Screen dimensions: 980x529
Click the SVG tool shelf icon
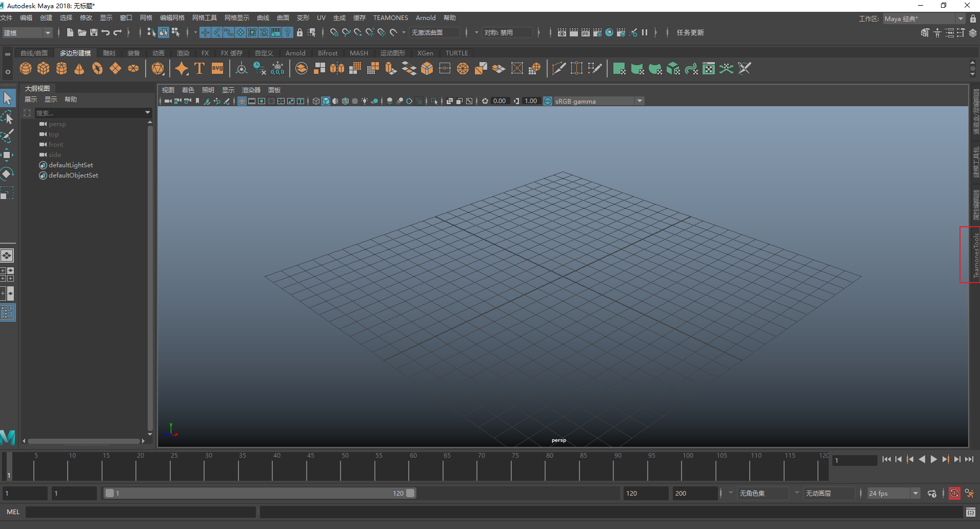217,68
